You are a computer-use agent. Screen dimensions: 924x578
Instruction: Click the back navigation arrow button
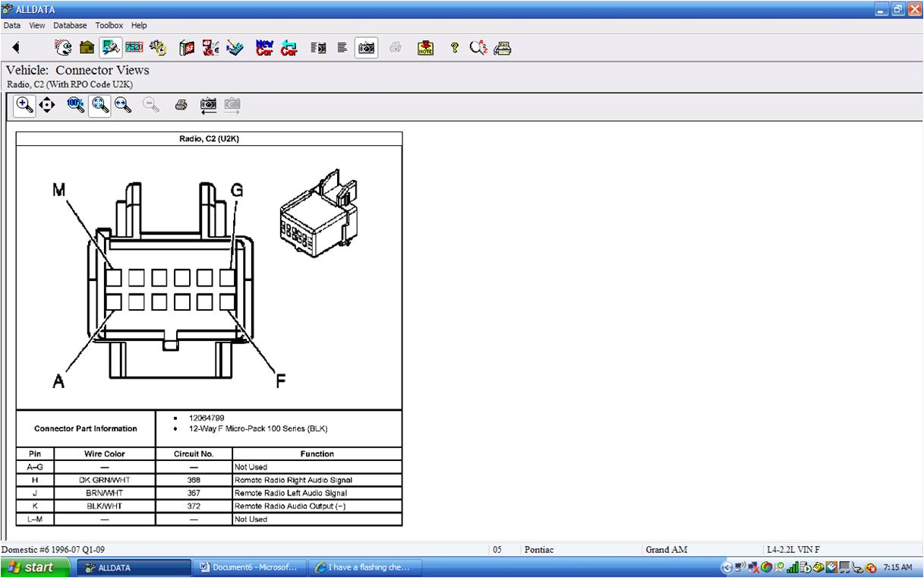15,47
